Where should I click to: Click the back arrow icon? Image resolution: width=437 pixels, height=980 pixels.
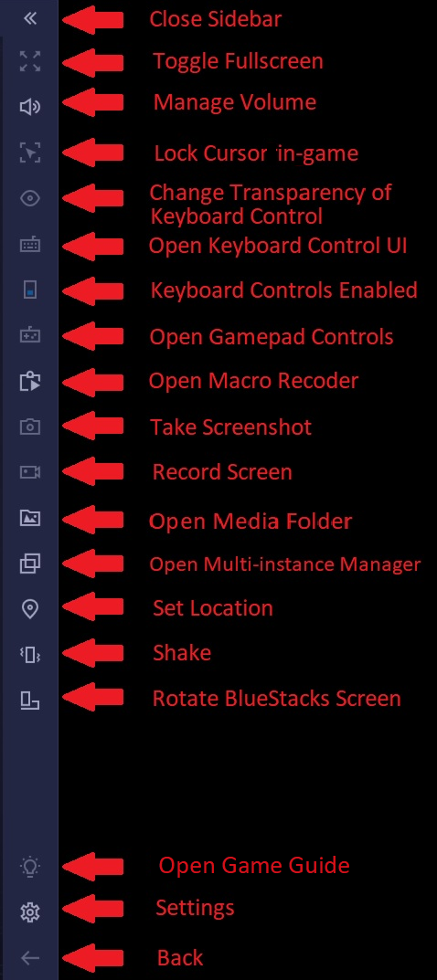tap(30, 957)
